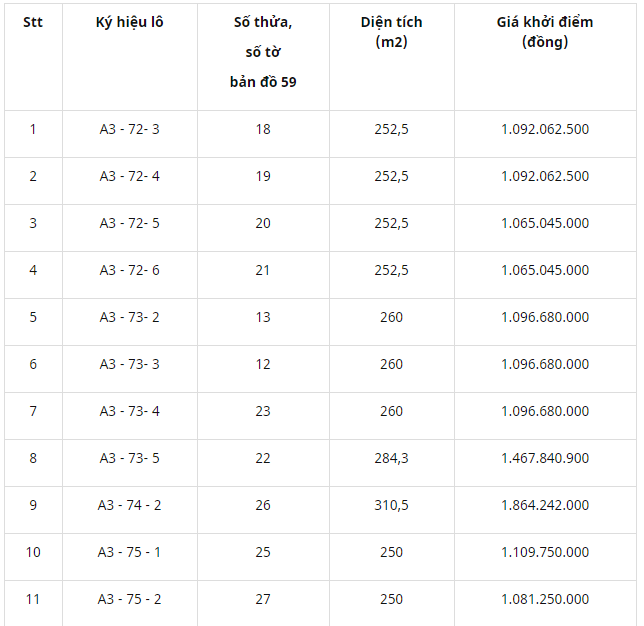
Task: Select parcel number 23 in row 7
Action: (x=263, y=411)
